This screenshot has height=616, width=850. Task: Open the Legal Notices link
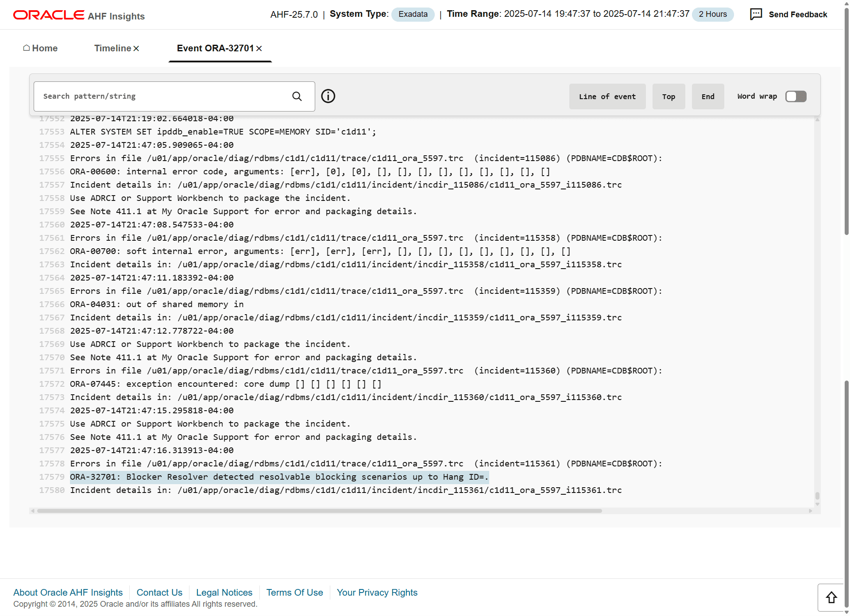tap(224, 593)
